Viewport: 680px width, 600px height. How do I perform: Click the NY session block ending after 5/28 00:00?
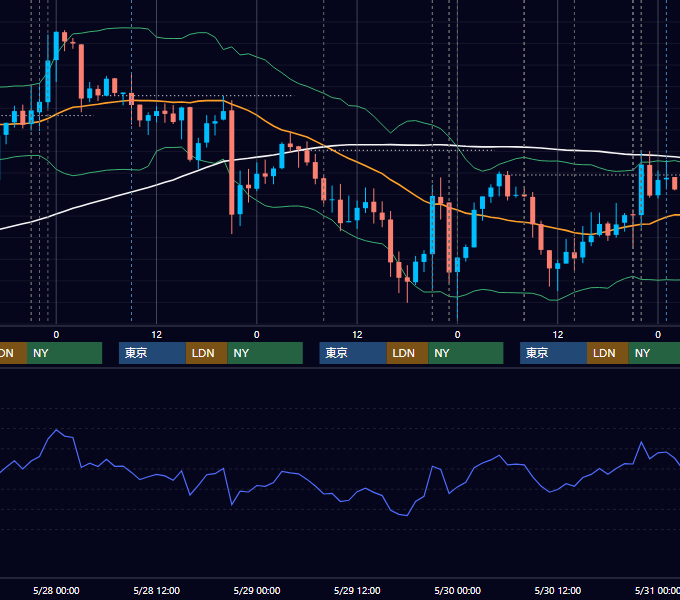(65, 353)
